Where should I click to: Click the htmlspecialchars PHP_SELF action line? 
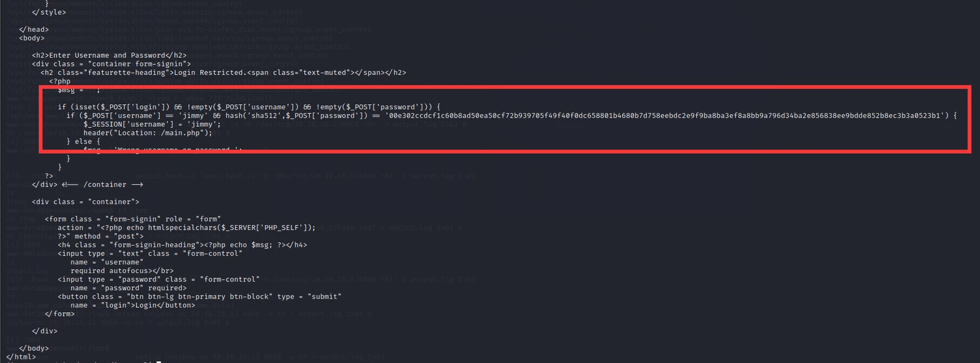[x=187, y=227]
